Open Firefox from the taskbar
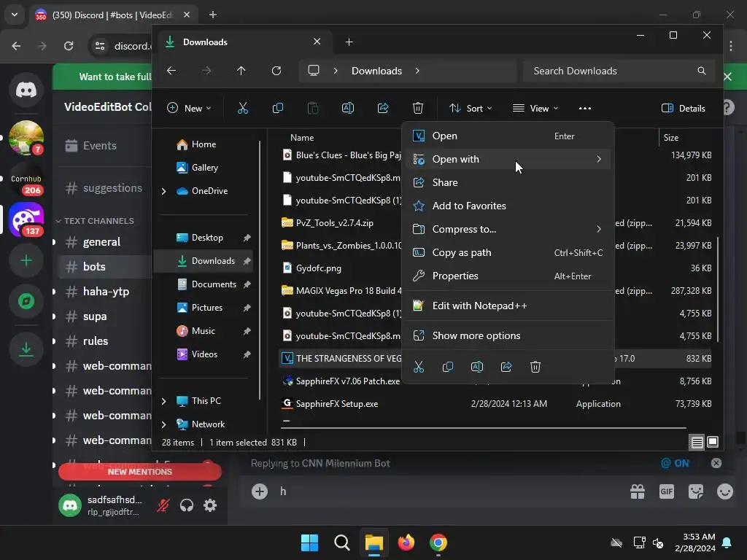747x560 pixels. [x=406, y=542]
